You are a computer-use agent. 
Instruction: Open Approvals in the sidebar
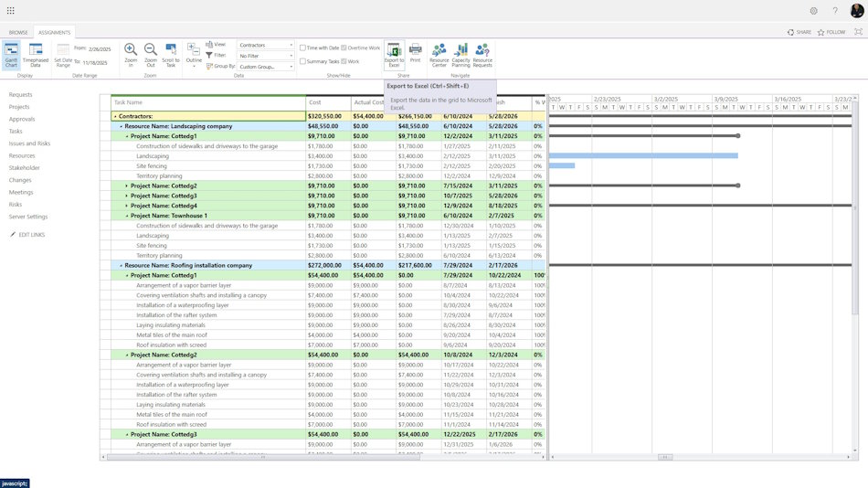(22, 119)
